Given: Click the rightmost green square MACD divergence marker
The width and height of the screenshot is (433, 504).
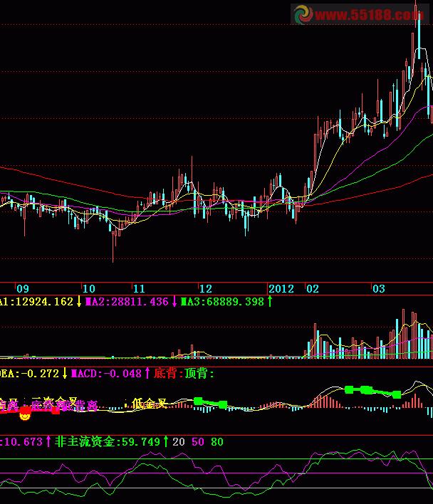Looking at the screenshot, I should pyautogui.click(x=397, y=394).
